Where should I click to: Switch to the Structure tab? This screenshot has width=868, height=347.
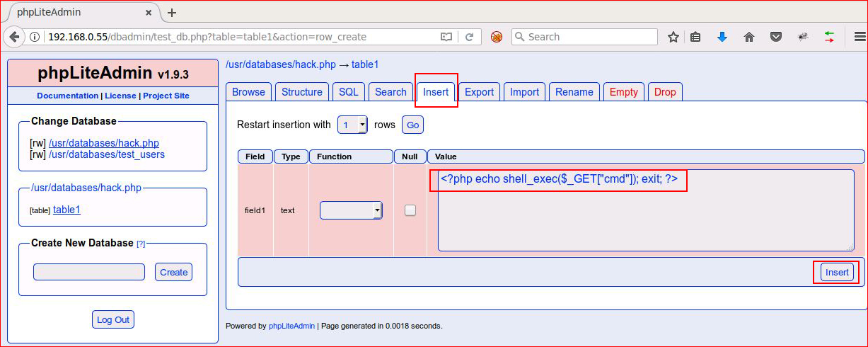302,92
